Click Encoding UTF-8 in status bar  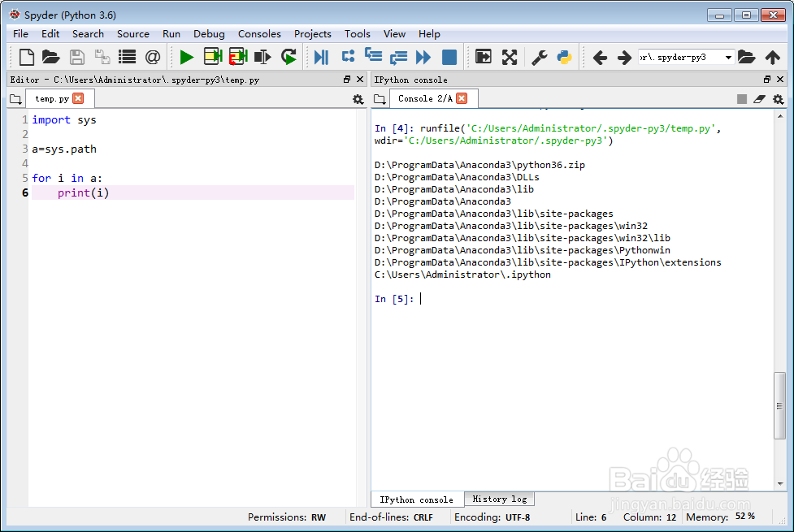(492, 517)
